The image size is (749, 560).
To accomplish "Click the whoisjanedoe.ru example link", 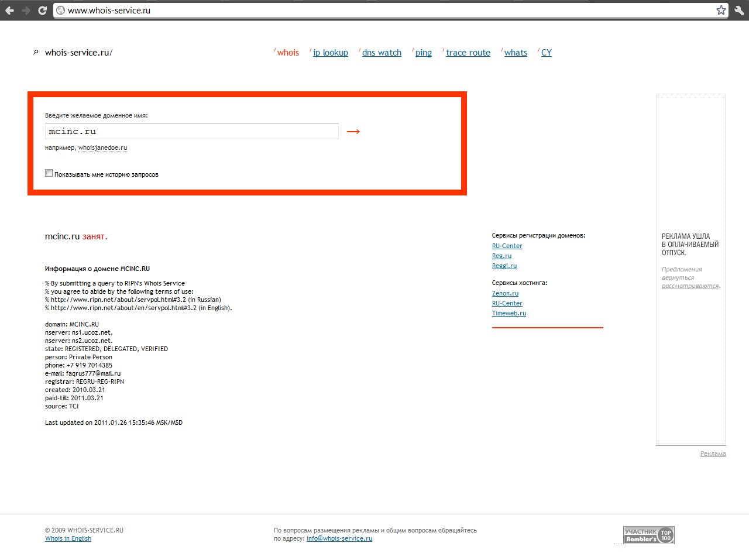I will tap(102, 148).
